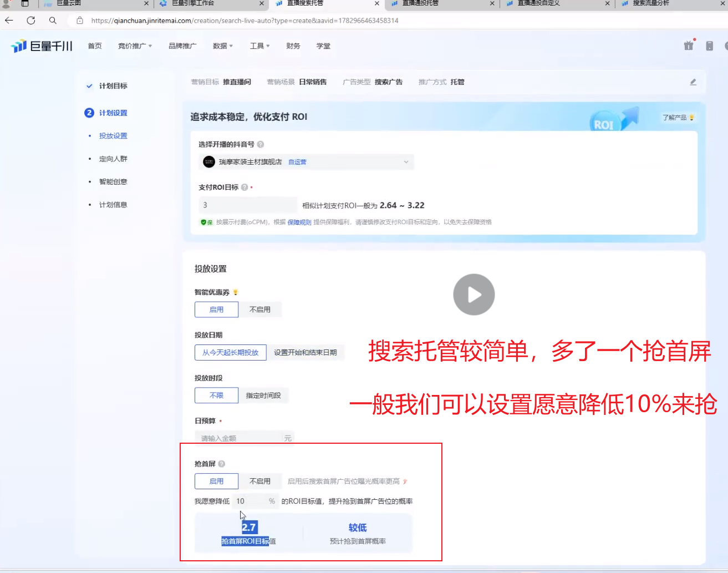
Task: Select 指定时间段 for 投放时段
Action: (263, 395)
